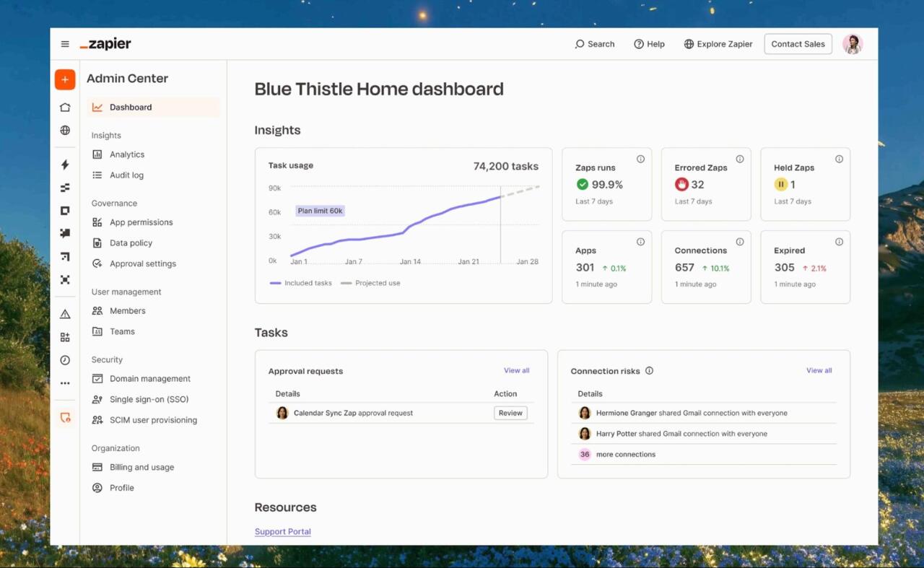Click the Errored Zaps info icon
This screenshot has width=924, height=568.
point(739,158)
